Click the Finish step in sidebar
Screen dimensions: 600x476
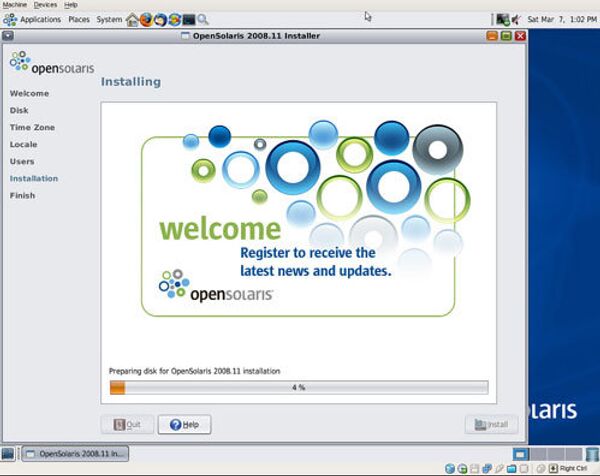click(22, 196)
